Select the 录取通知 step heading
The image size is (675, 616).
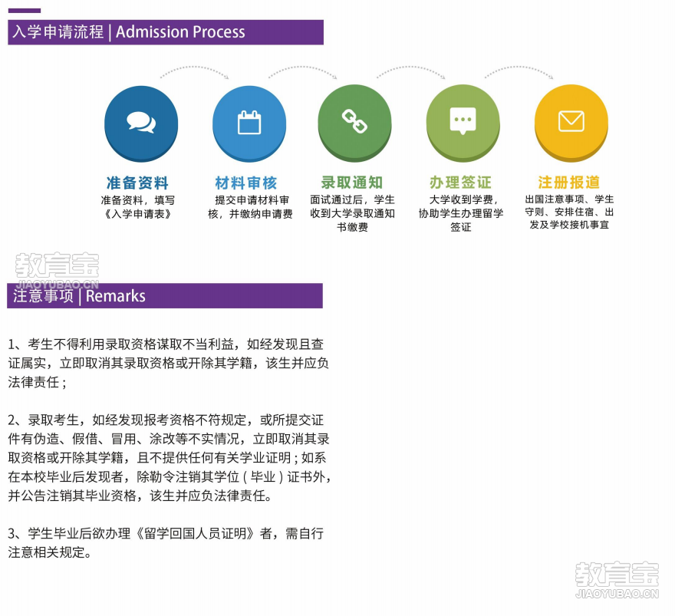pos(352,183)
